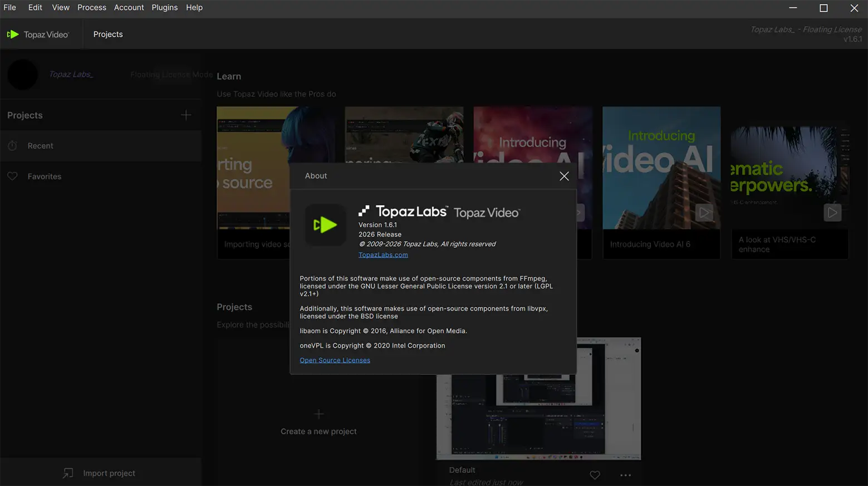
Task: Maximize the Topaz Video window
Action: (823, 8)
